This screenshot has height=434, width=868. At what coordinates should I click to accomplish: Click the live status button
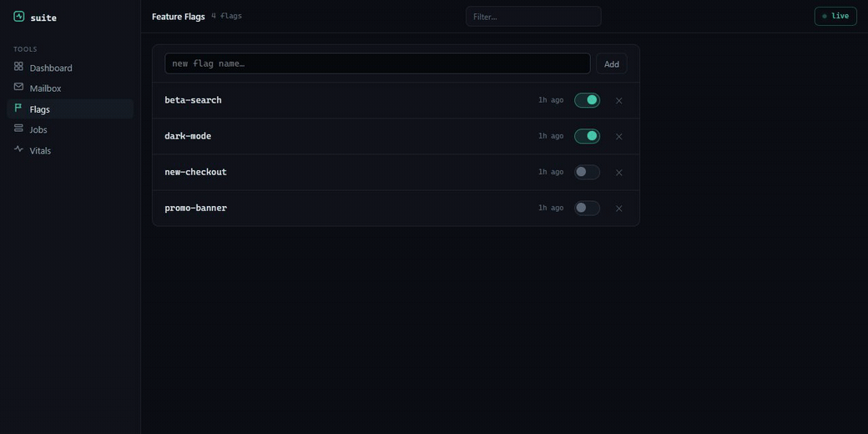(835, 16)
